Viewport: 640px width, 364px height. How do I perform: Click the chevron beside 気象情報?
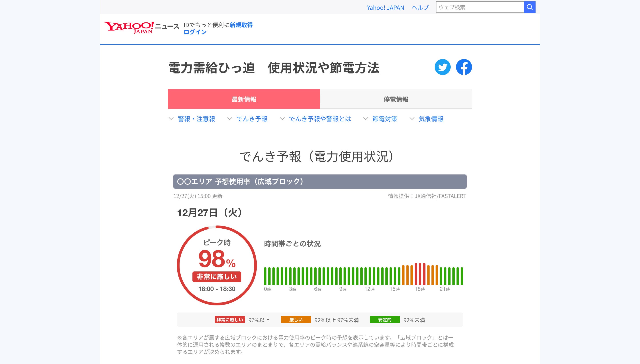pyautogui.click(x=412, y=119)
